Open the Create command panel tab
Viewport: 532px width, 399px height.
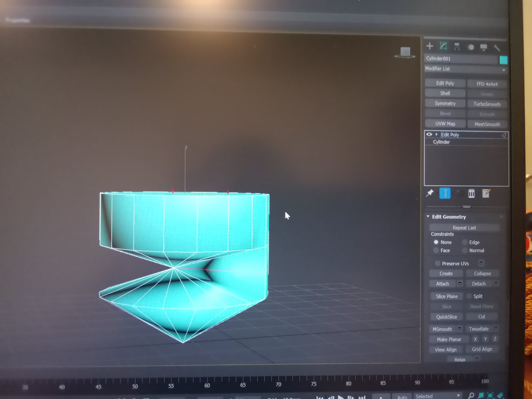pyautogui.click(x=429, y=46)
